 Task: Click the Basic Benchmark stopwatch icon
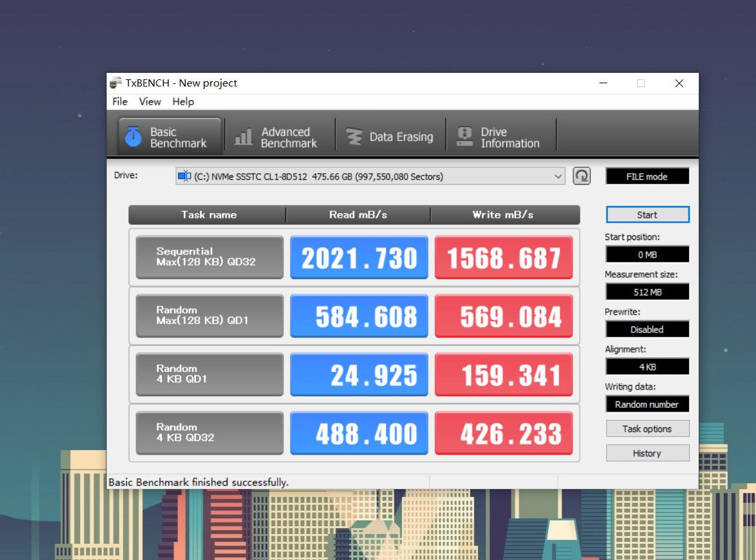click(x=133, y=137)
